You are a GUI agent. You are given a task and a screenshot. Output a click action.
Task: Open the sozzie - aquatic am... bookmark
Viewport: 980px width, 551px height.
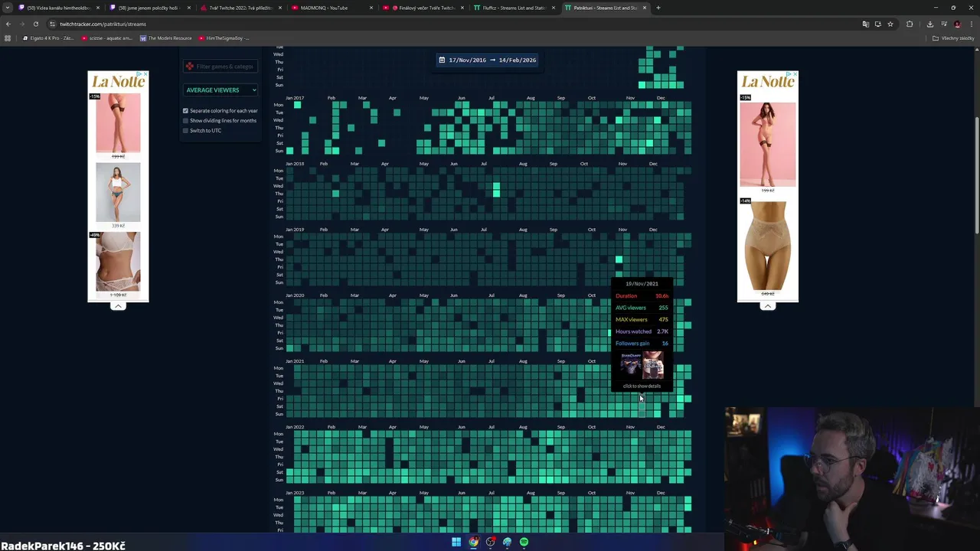click(x=106, y=38)
